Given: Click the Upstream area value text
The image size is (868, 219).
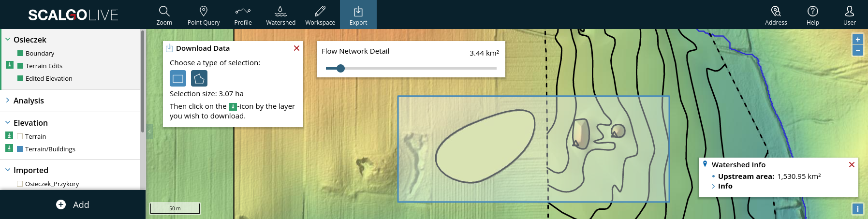Looking at the screenshot, I should click(799, 176).
